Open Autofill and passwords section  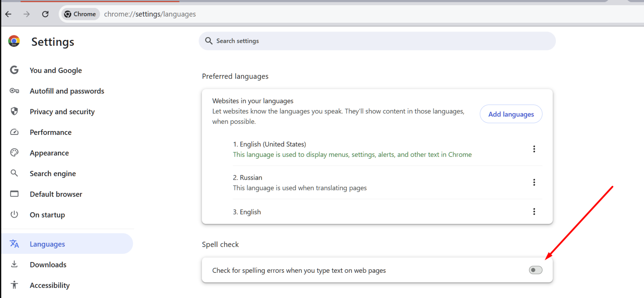click(67, 91)
